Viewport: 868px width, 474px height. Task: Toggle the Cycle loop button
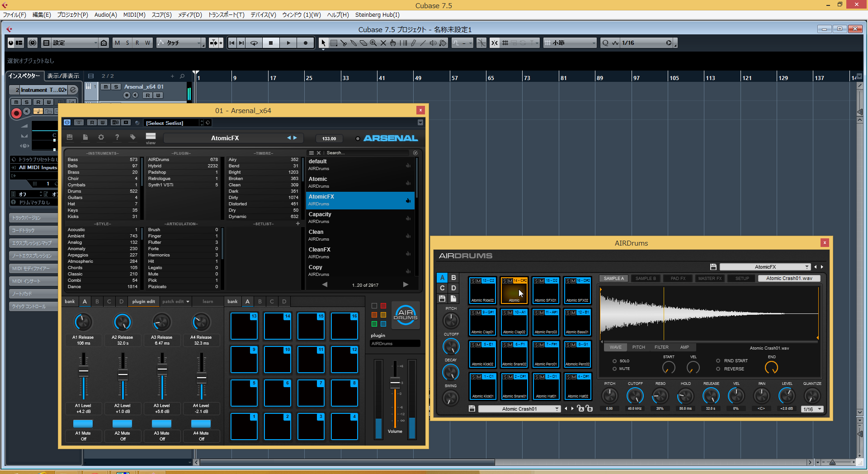254,43
